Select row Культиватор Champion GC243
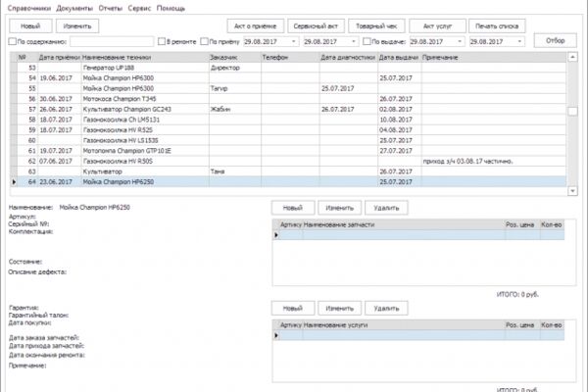This screenshot has width=588, height=392. tap(288, 109)
